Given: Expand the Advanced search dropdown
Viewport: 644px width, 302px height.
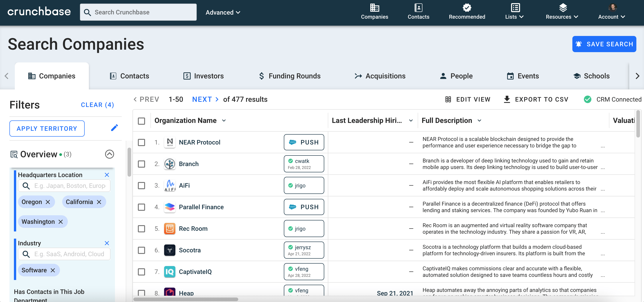Looking at the screenshot, I should (223, 12).
